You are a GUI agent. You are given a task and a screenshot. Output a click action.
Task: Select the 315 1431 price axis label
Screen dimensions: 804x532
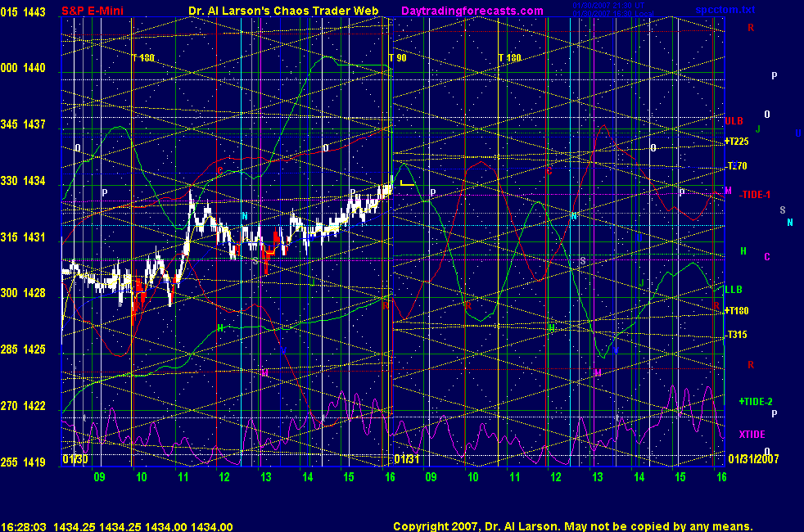pyautogui.click(x=23, y=237)
